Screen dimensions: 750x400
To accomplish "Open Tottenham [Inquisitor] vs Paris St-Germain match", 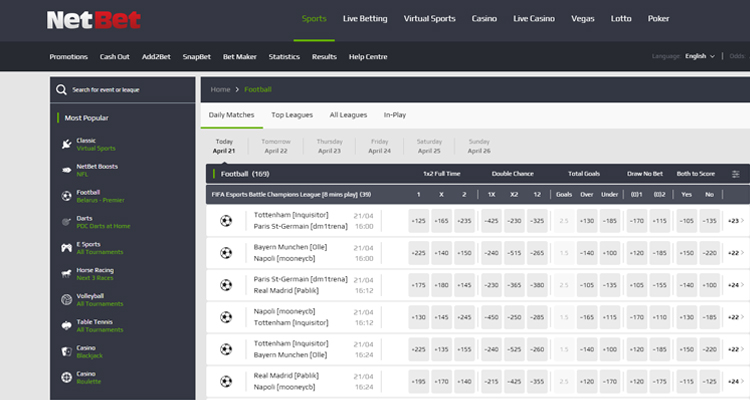I will [x=300, y=221].
